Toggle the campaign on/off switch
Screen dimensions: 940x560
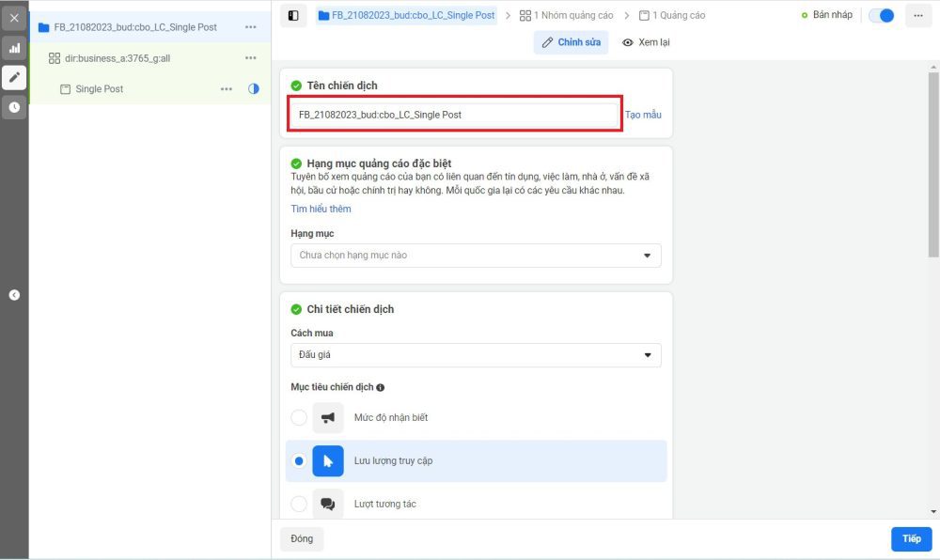coord(882,16)
